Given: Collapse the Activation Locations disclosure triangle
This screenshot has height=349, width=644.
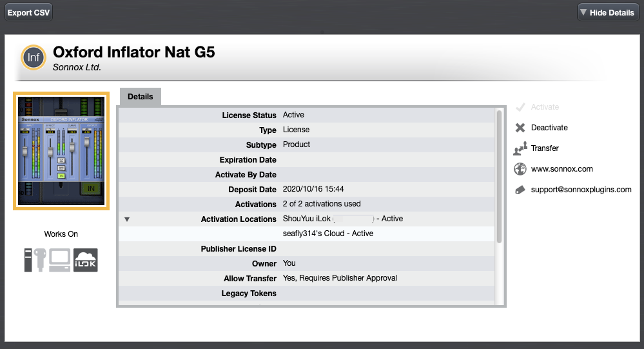Looking at the screenshot, I should (x=127, y=219).
